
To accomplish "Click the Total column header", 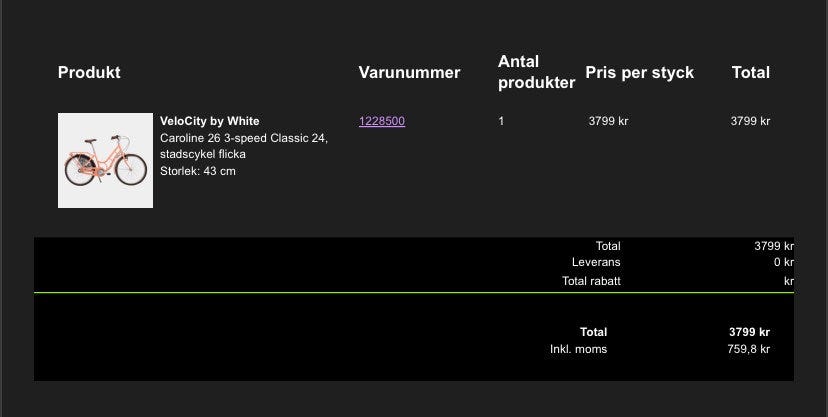I will click(x=750, y=72).
